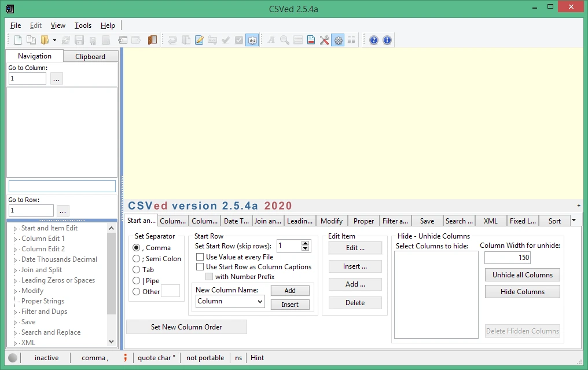Click the Unhide all Columns button
This screenshot has height=370, width=588.
click(523, 275)
